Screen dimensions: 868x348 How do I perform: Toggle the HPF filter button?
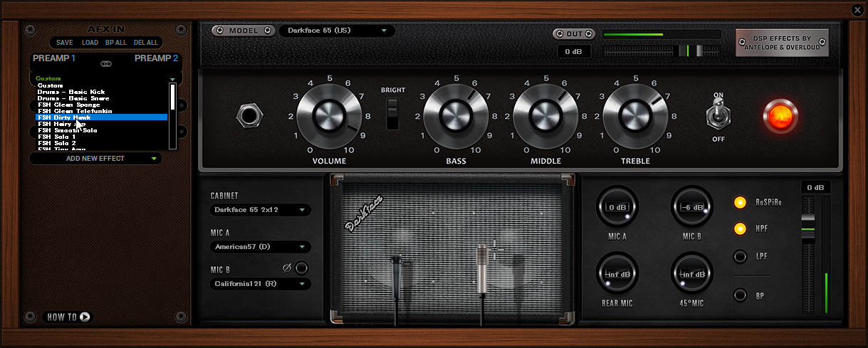(741, 228)
